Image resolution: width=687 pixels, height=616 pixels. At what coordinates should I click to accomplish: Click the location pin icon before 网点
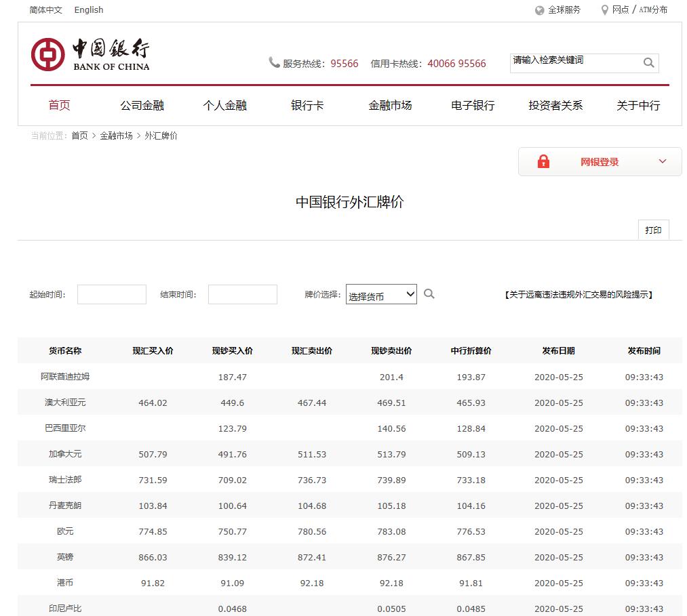[604, 9]
